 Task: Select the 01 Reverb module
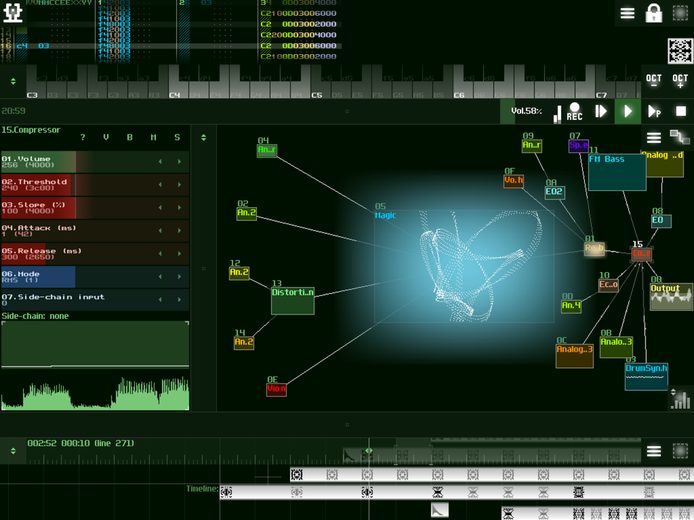[x=594, y=249]
